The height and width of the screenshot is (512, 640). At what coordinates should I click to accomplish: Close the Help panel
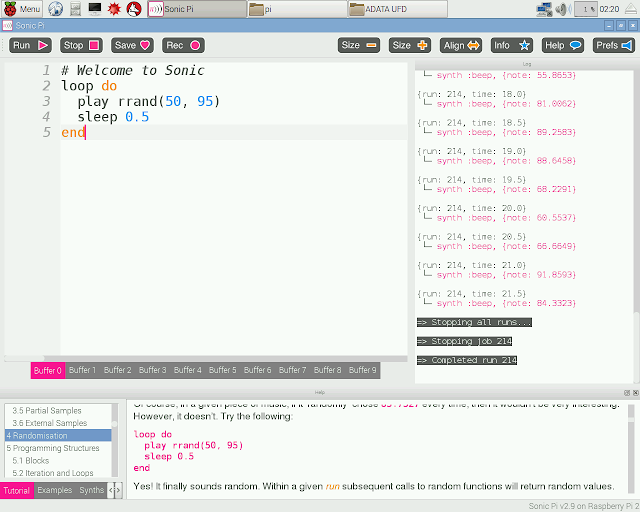tap(636, 393)
